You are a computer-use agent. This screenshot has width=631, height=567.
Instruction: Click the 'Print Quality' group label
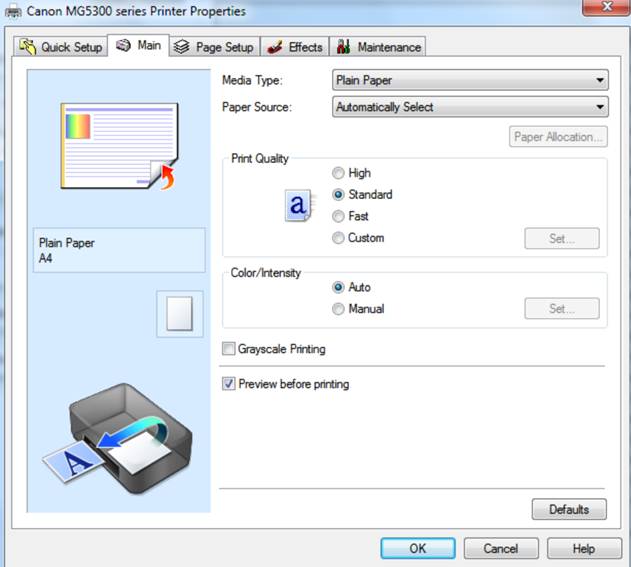point(260,159)
